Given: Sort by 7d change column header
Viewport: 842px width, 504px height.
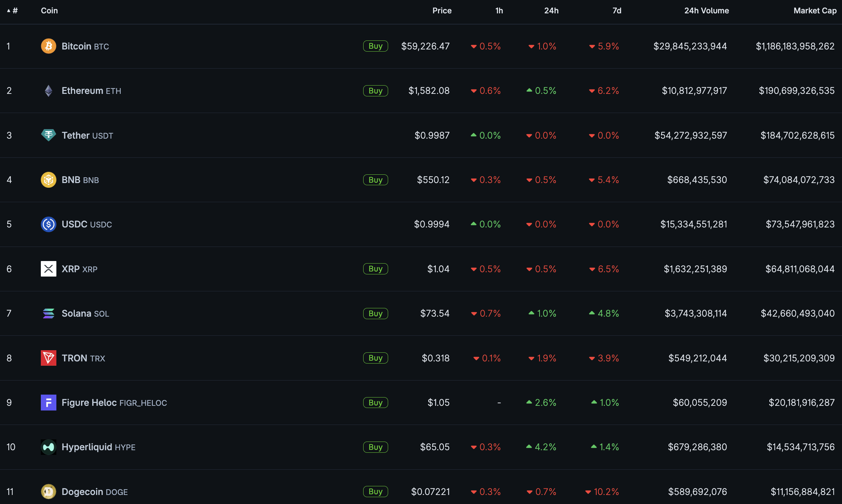Looking at the screenshot, I should [x=617, y=10].
